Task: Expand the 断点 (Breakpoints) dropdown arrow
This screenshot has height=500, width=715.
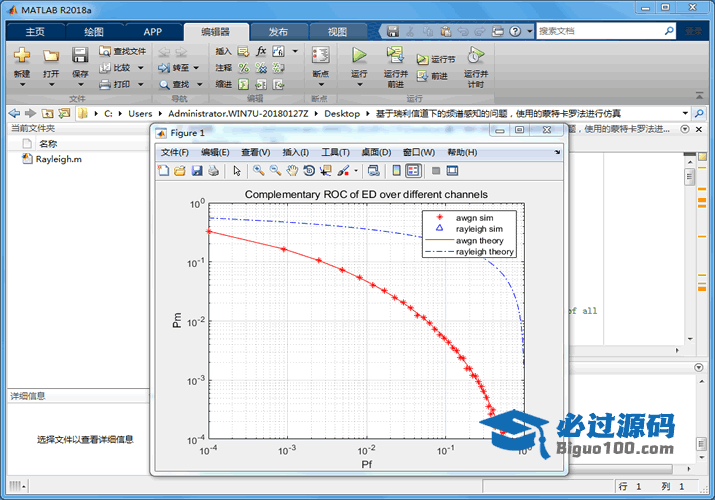Action: click(x=321, y=84)
